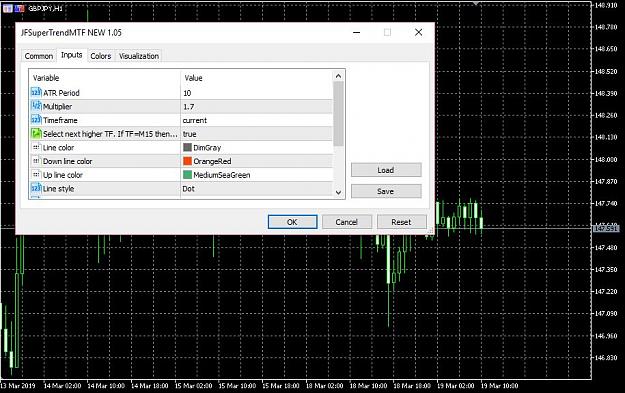Save the current input settings
Viewport: 625px width, 393px height.
pyautogui.click(x=386, y=191)
